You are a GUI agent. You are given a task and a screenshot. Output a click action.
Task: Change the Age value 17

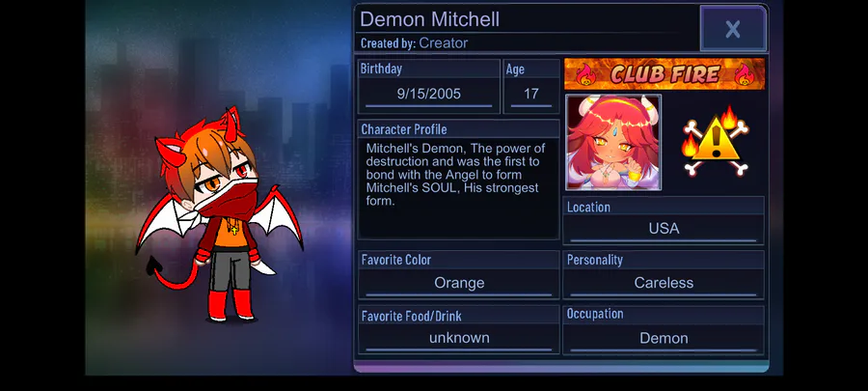530,94
